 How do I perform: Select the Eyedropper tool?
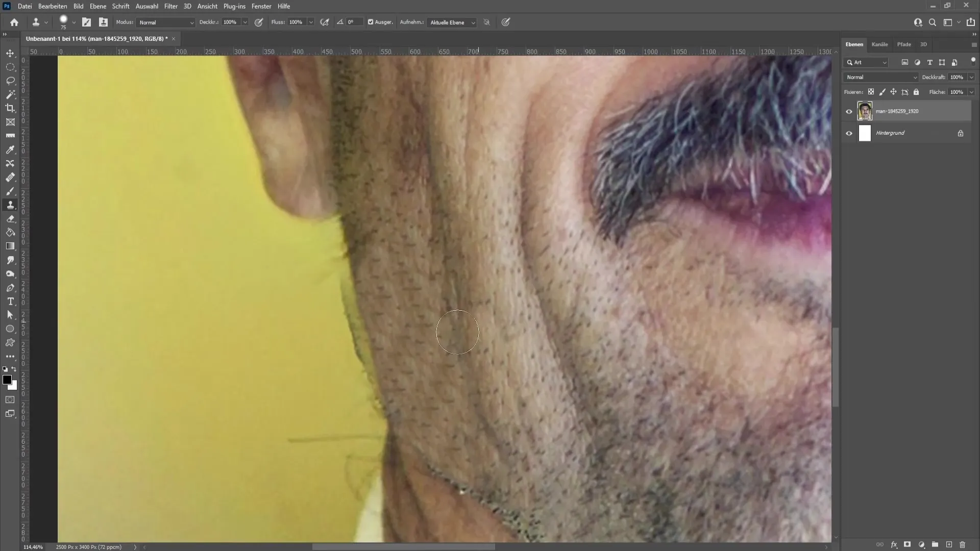pyautogui.click(x=10, y=148)
